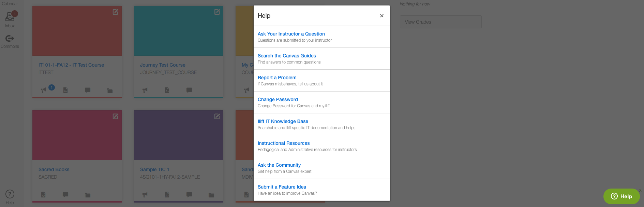
Task: Open files folder on Sample TIC 1 card
Action: 211,195
